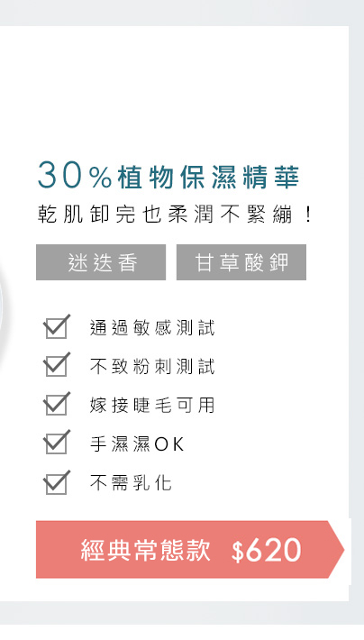Click the checkmark beside 手濕濕OK
Image resolution: width=364 pixels, height=640 pixels.
pos(57,442)
